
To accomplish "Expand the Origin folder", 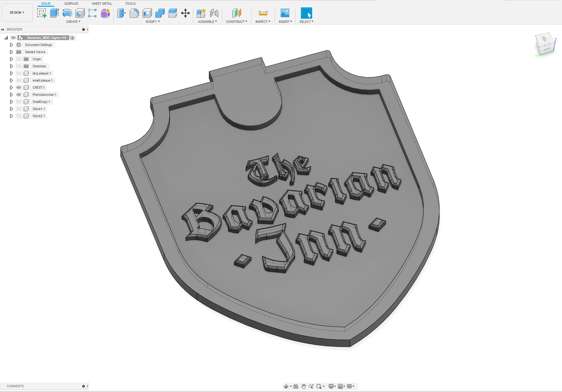I will click(x=11, y=59).
